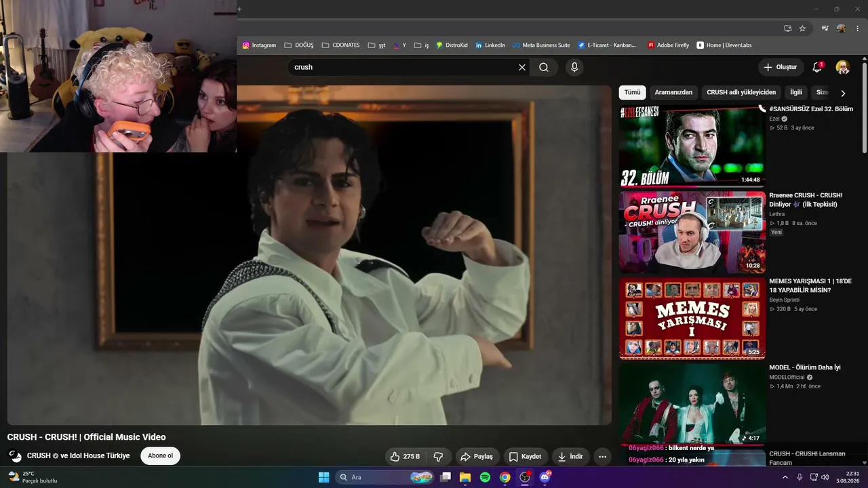Screen dimensions: 868x488
Task: Click the Rraenee CRUSH - CRUSH! Dinliyor title
Action: [806, 200]
